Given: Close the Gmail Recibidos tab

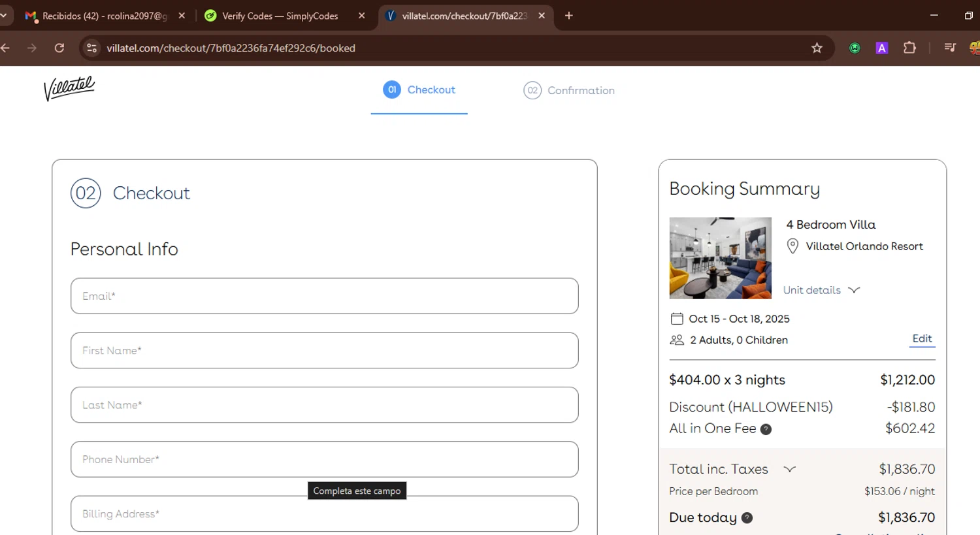Looking at the screenshot, I should [x=182, y=16].
